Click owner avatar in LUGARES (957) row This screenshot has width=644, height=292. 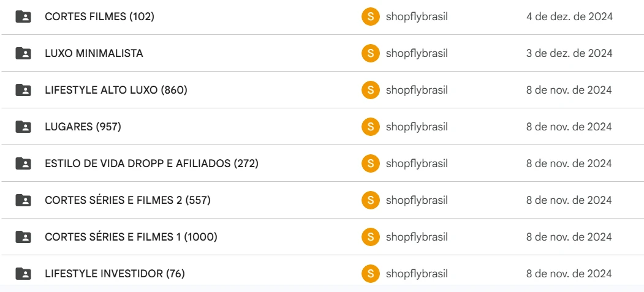pyautogui.click(x=370, y=127)
